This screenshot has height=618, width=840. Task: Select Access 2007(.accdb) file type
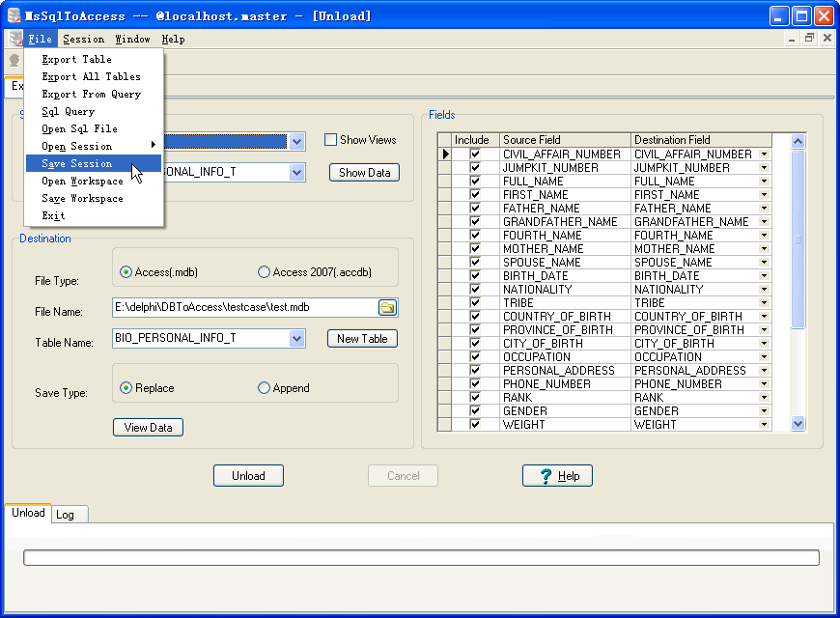click(264, 272)
